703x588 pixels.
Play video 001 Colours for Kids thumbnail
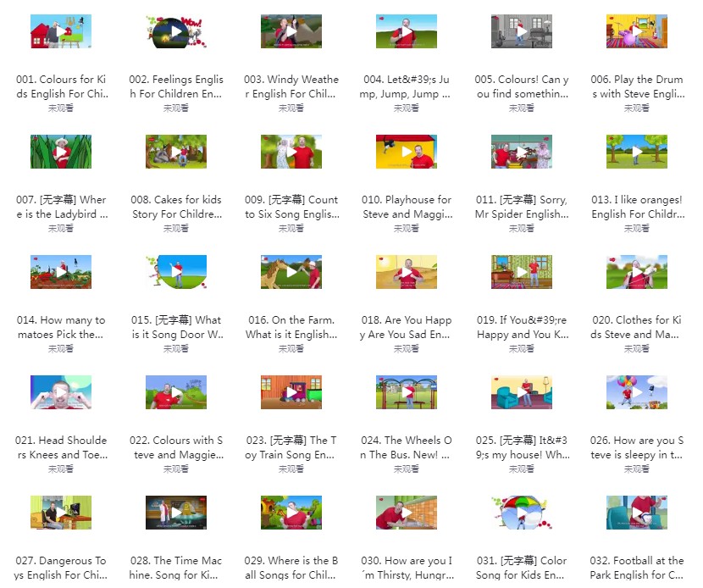click(x=61, y=31)
